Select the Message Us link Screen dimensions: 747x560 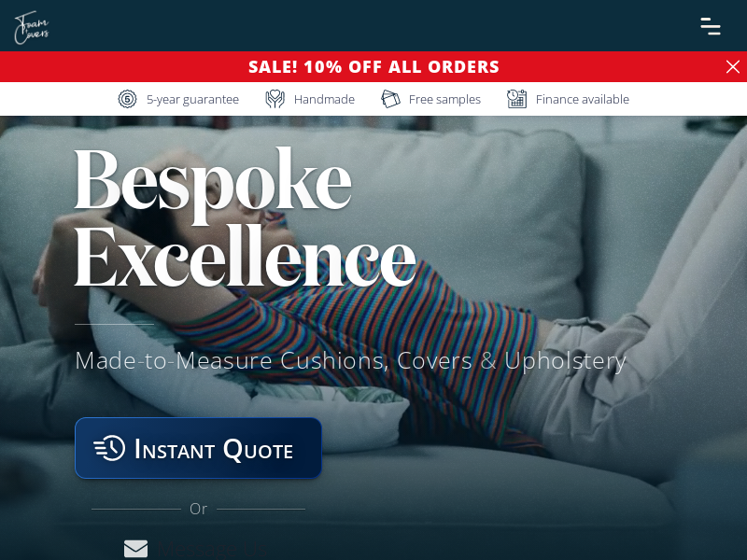click(x=212, y=549)
